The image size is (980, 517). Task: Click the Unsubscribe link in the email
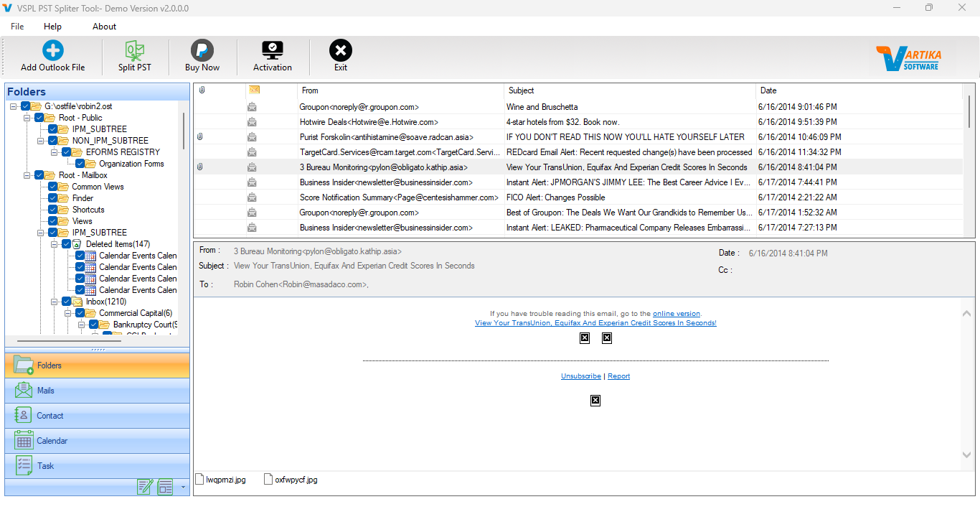(x=580, y=376)
